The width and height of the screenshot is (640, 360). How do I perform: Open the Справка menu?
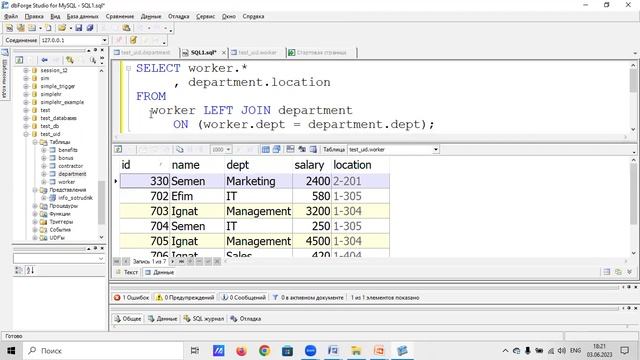click(253, 16)
